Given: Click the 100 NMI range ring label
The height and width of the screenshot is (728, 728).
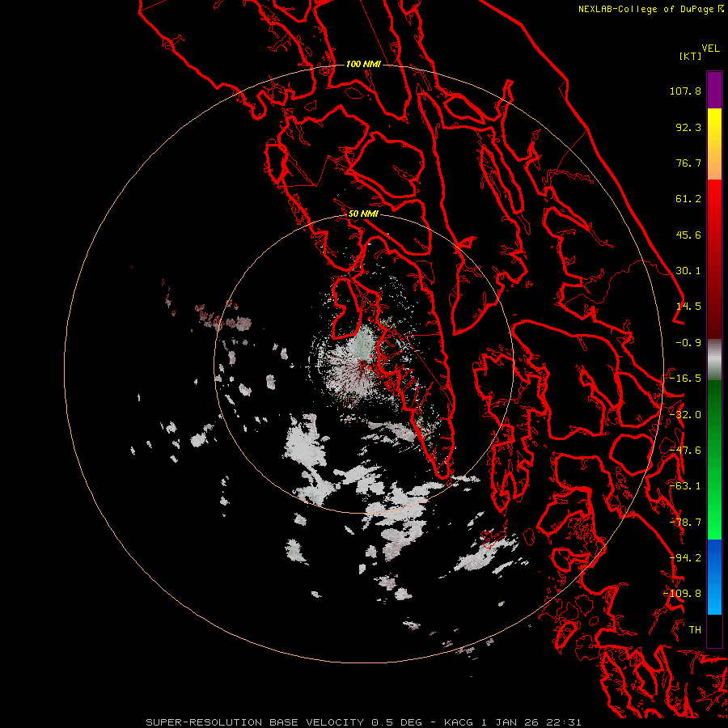Looking at the screenshot, I should 363,64.
